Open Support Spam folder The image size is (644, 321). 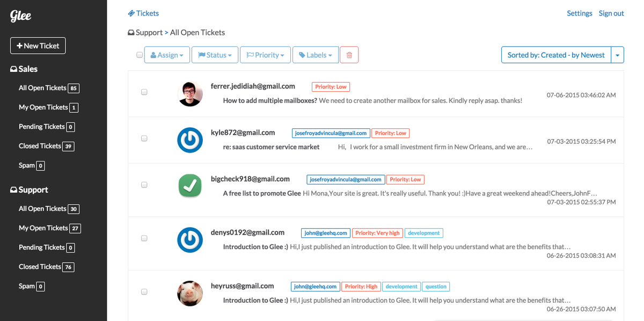[x=27, y=286]
